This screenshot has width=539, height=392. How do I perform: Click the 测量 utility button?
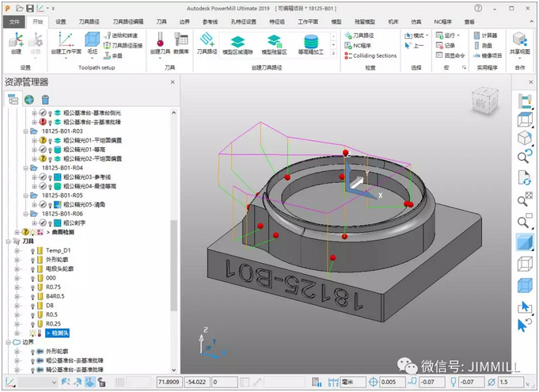tap(483, 45)
